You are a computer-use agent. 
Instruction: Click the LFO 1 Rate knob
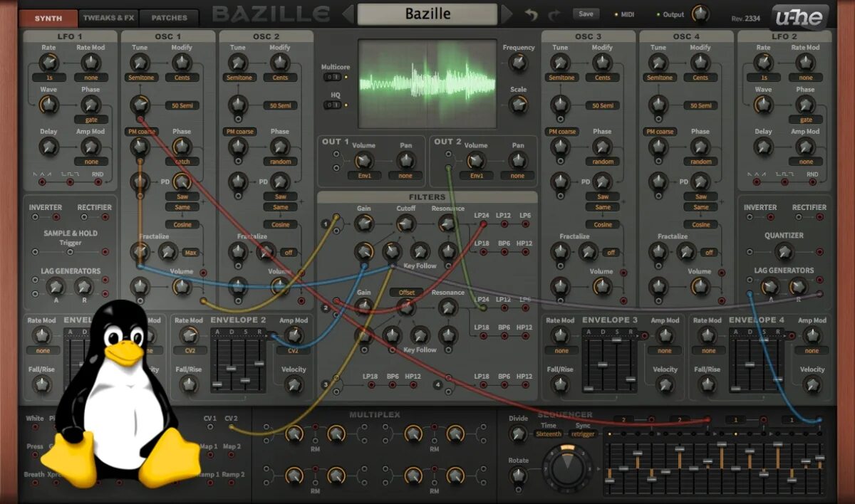coord(49,63)
